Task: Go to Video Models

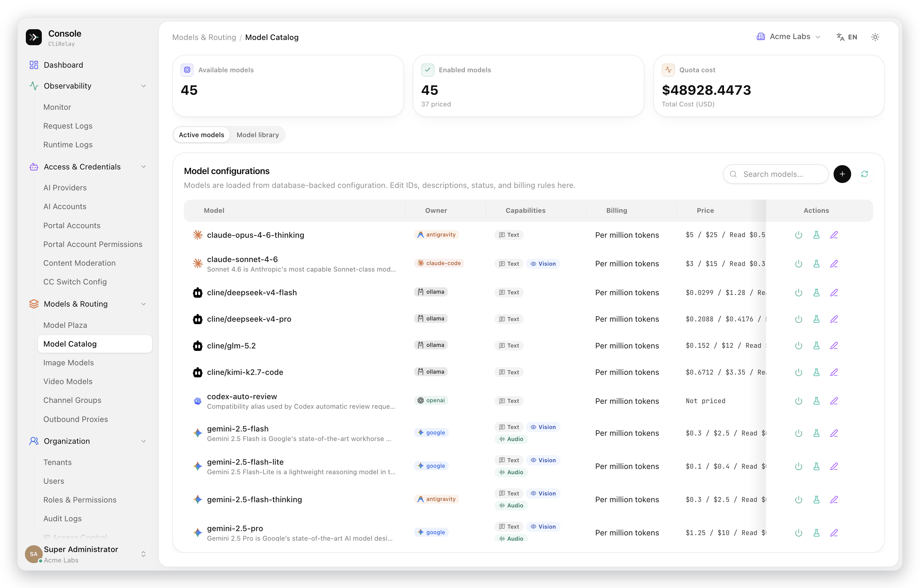Action: pos(68,381)
